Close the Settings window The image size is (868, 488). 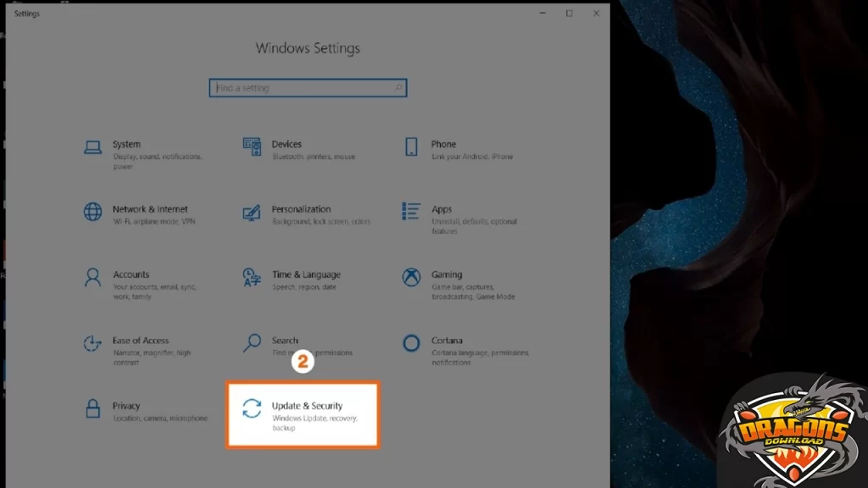pos(596,14)
